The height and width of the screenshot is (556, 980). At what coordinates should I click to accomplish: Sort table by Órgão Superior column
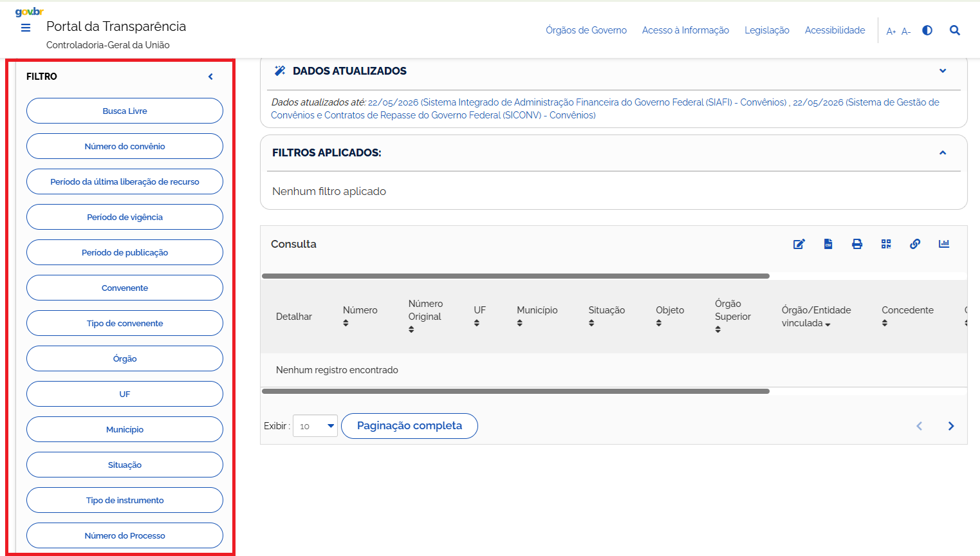pos(718,329)
